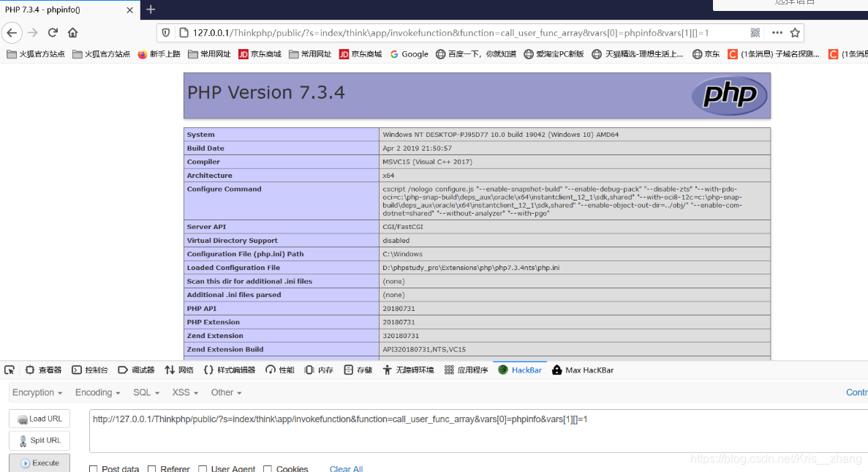This screenshot has height=472, width=868.
Task: Open the 存储 storage tab
Action: (358, 370)
